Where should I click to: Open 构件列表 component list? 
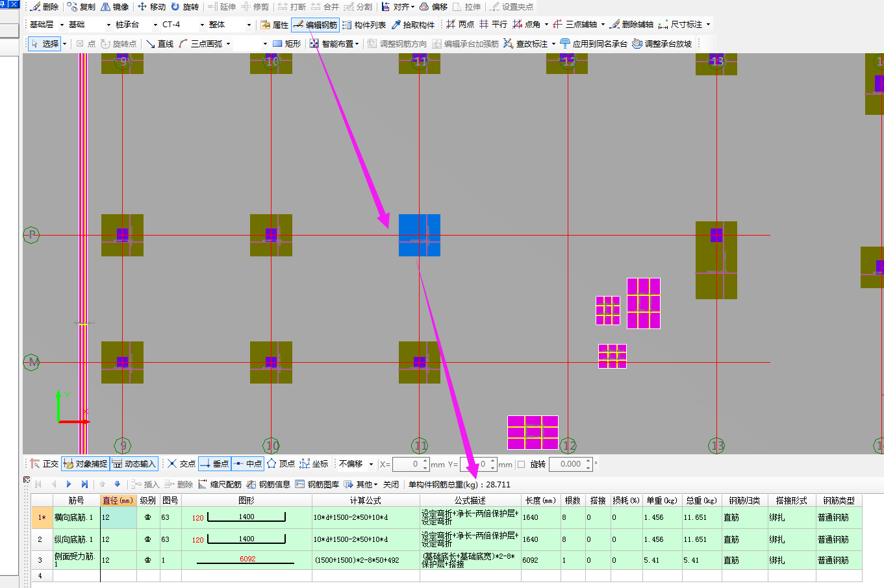[364, 25]
